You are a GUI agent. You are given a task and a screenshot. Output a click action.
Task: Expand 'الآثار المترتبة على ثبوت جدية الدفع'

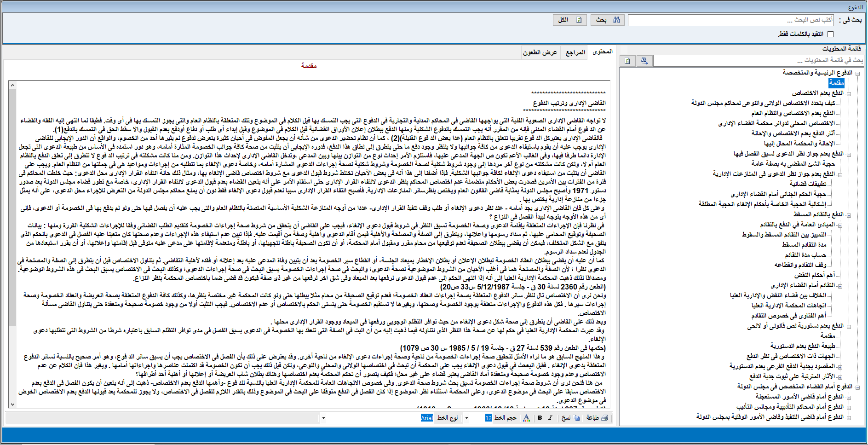pyautogui.click(x=840, y=377)
